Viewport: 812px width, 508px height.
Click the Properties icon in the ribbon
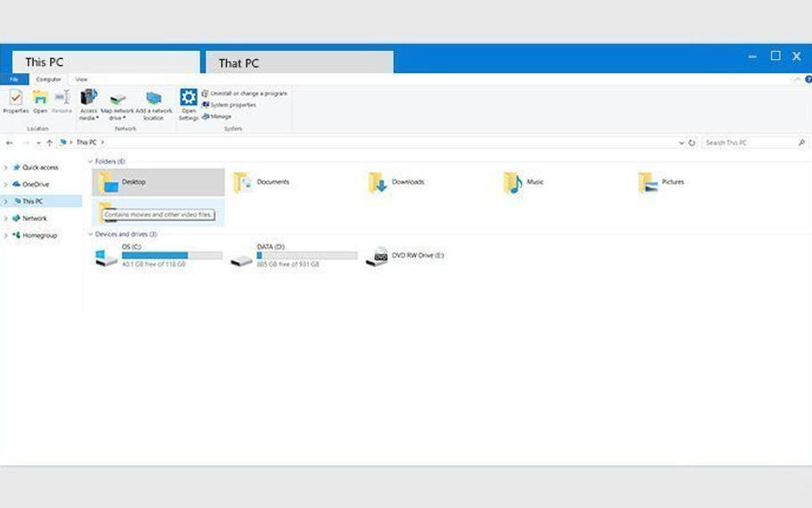coord(16,97)
